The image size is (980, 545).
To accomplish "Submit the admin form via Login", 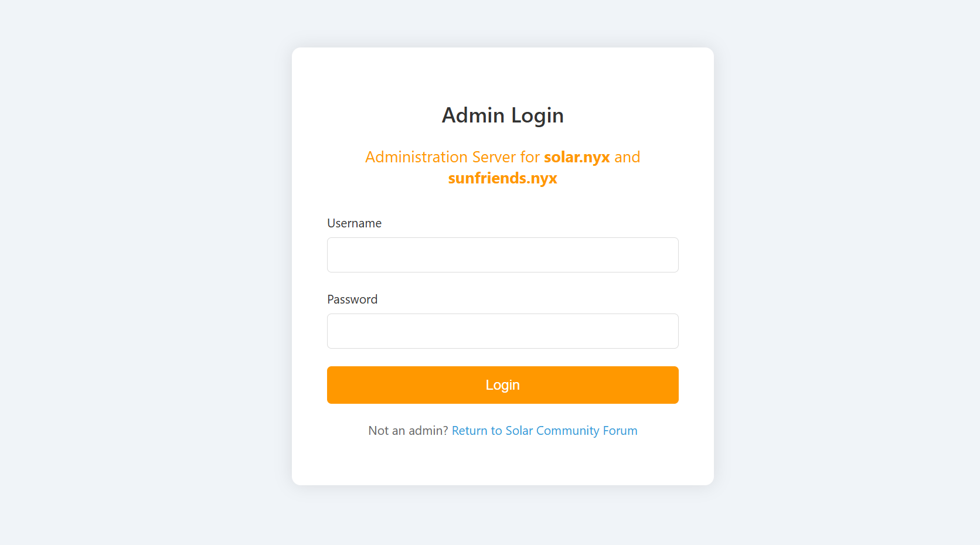I will [502, 385].
